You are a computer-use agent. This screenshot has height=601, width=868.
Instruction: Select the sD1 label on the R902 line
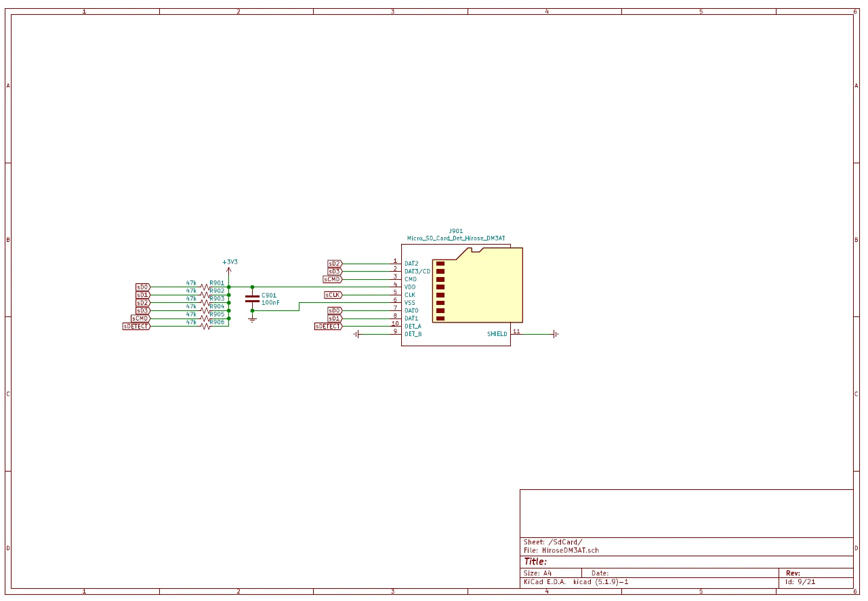pos(142,295)
